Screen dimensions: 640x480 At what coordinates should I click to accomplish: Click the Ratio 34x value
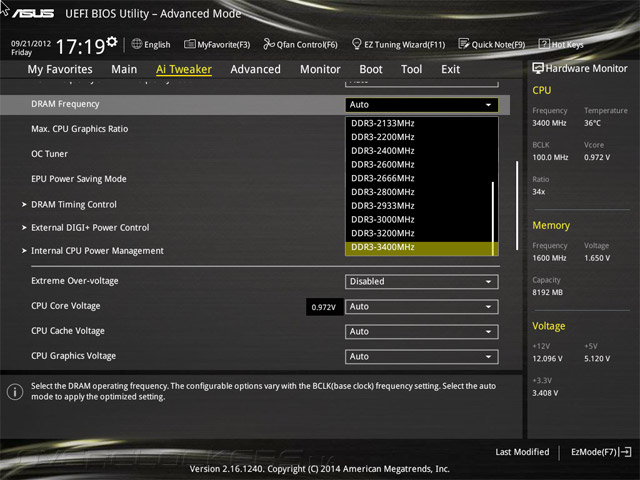click(x=538, y=192)
